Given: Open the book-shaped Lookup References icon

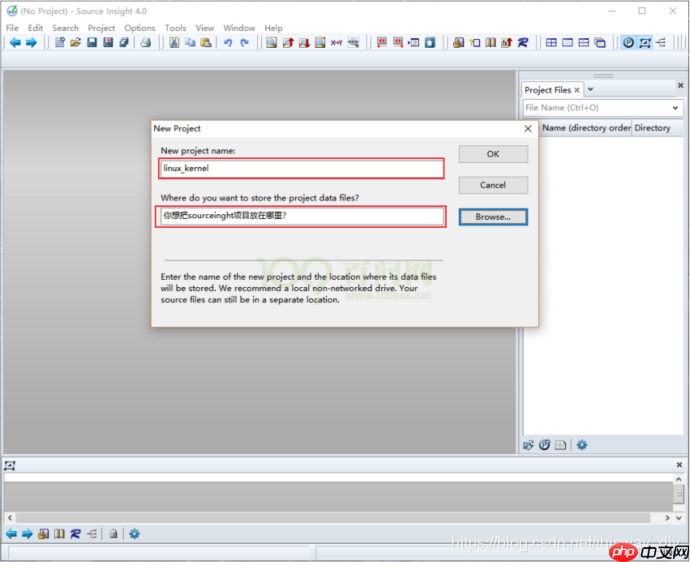Looking at the screenshot, I should [x=491, y=43].
